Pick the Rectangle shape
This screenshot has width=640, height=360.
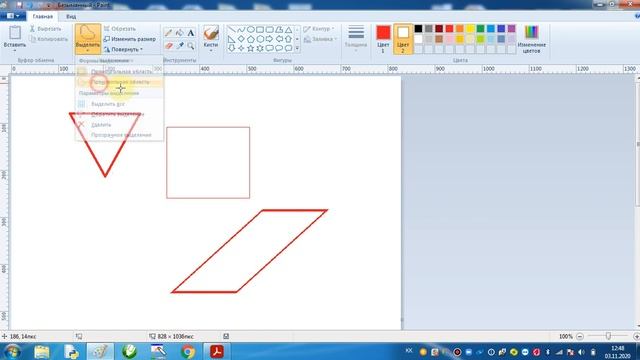[x=260, y=29]
